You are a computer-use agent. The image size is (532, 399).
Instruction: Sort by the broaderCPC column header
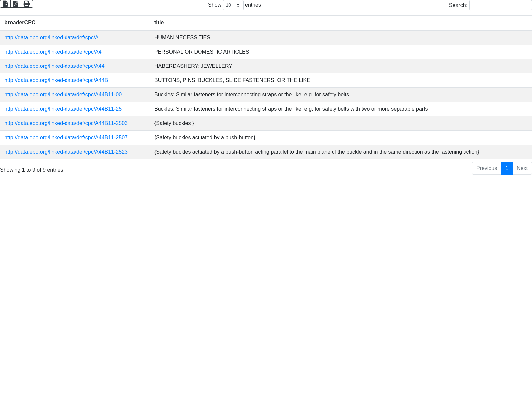tap(20, 23)
